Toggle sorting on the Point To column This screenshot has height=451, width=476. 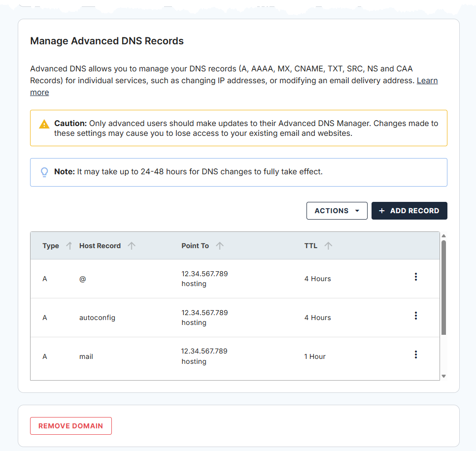(x=220, y=245)
